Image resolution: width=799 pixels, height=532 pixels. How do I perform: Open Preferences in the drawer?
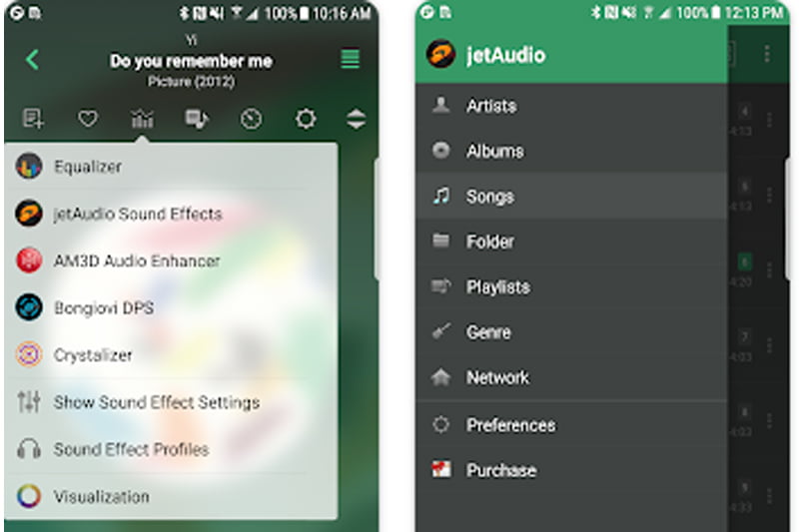571,424
